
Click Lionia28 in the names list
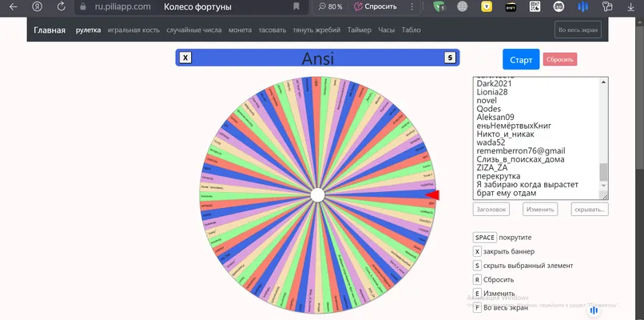492,92
